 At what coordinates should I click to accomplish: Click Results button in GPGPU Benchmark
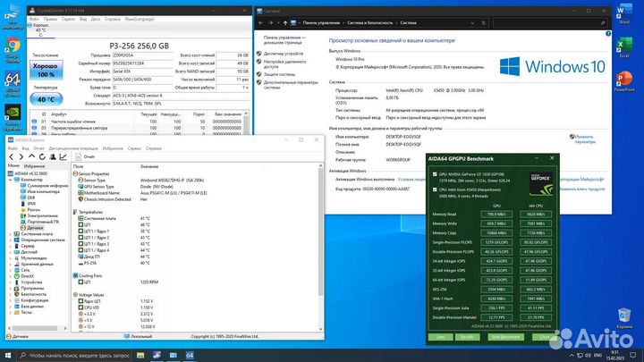468,337
